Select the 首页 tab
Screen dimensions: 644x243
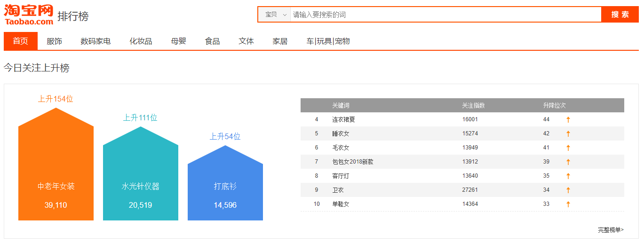pyautogui.click(x=21, y=41)
